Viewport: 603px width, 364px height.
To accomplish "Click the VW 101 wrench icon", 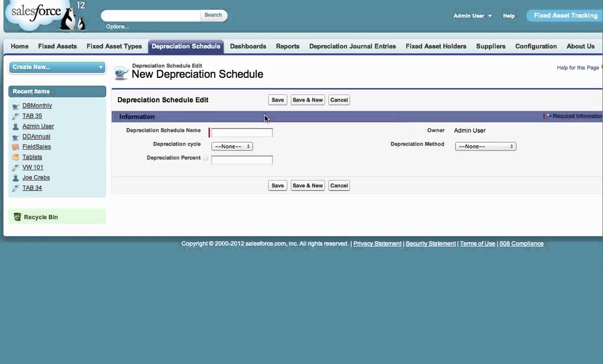I will point(15,167).
